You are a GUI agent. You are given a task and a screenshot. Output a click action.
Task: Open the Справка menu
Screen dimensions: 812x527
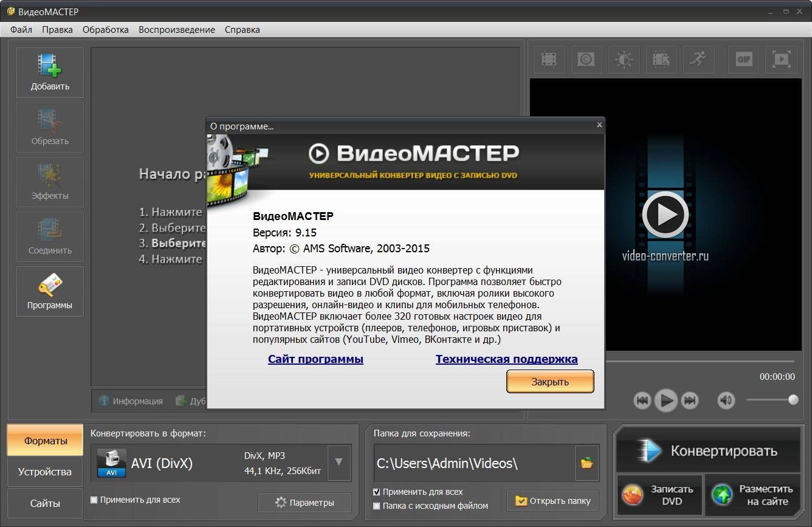click(x=242, y=29)
